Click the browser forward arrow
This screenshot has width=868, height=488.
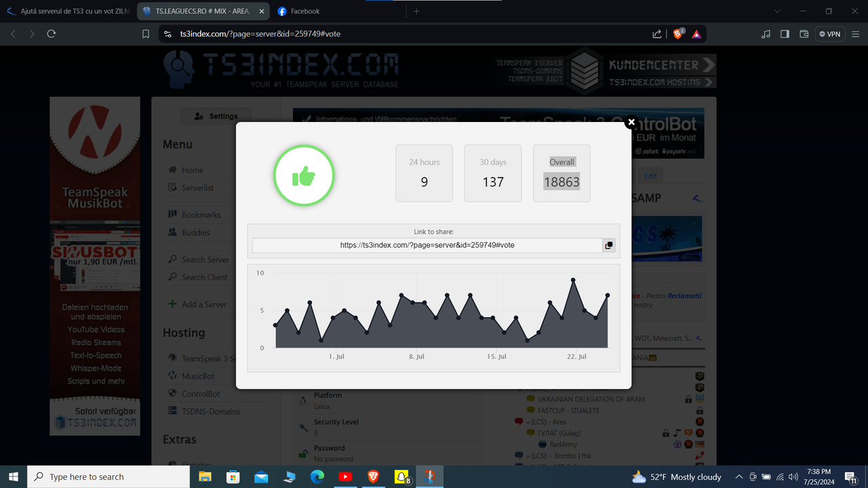click(x=32, y=34)
